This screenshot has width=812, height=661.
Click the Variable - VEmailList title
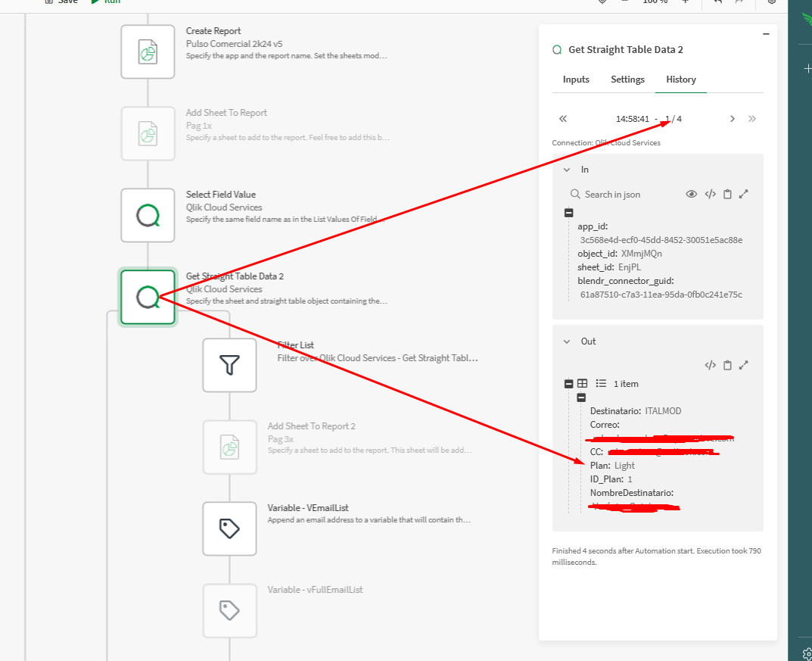(x=307, y=508)
